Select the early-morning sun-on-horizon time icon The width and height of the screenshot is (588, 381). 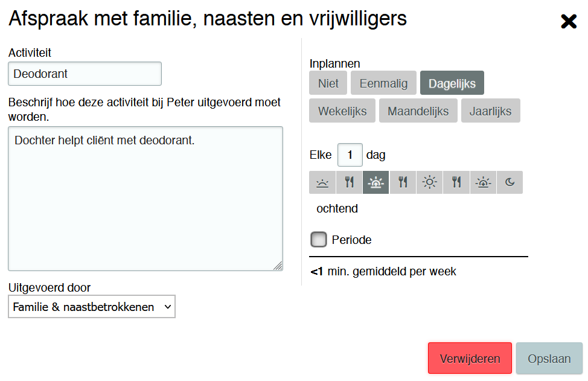[322, 182]
